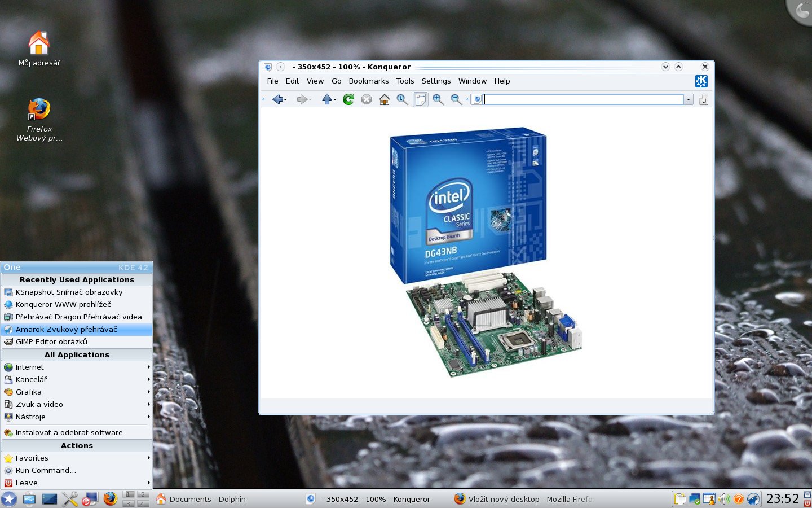Click the Stop loading icon

tap(367, 99)
